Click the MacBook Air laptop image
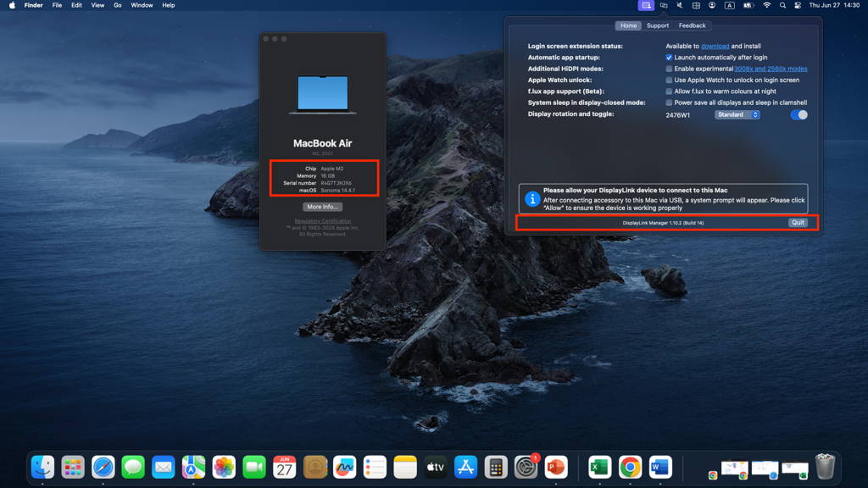This screenshot has height=488, width=868. (x=323, y=95)
